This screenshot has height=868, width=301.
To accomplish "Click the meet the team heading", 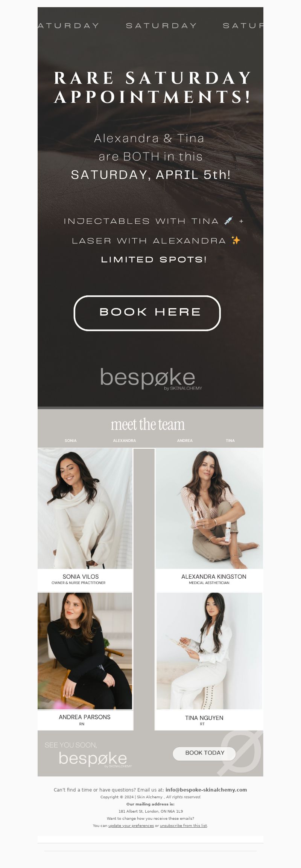I will [148, 425].
